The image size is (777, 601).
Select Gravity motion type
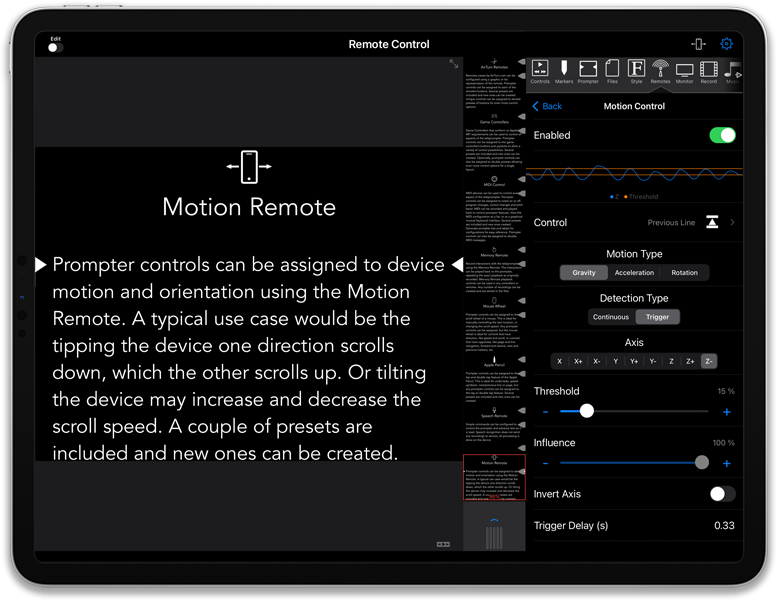tap(584, 273)
